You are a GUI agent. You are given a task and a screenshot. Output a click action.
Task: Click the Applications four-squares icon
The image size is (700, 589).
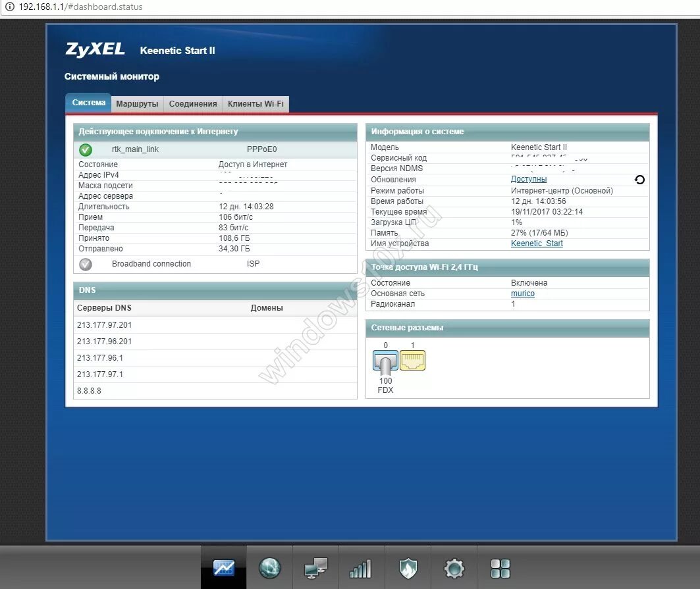[x=499, y=567]
